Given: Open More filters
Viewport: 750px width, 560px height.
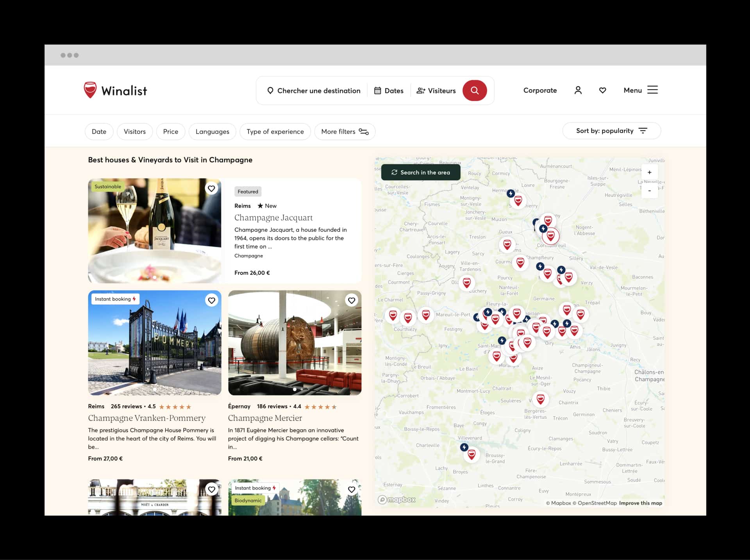Looking at the screenshot, I should tap(345, 132).
